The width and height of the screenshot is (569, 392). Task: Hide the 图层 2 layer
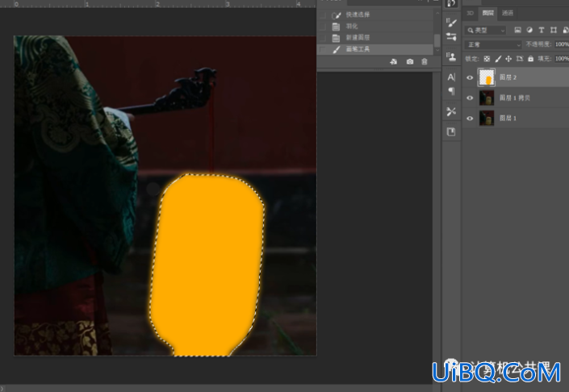tap(470, 77)
